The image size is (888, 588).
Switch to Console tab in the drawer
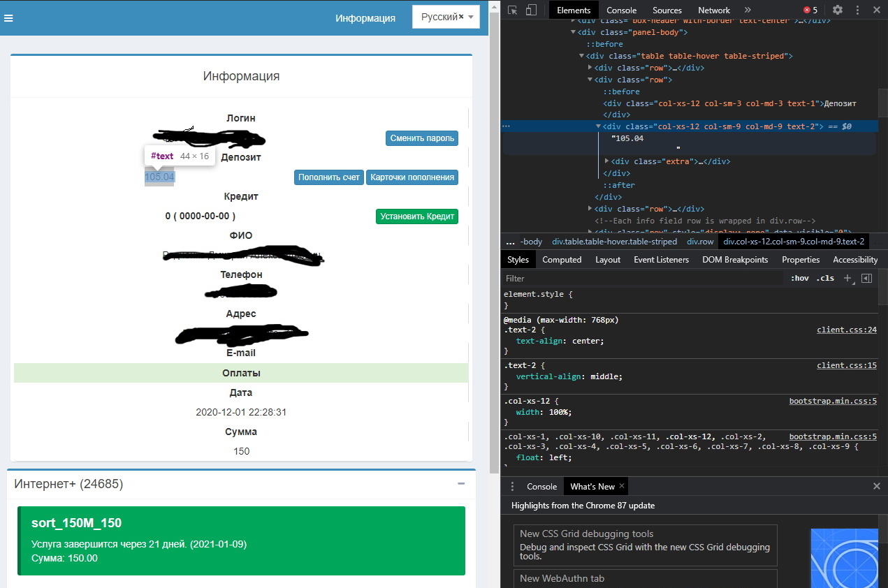[x=541, y=486]
